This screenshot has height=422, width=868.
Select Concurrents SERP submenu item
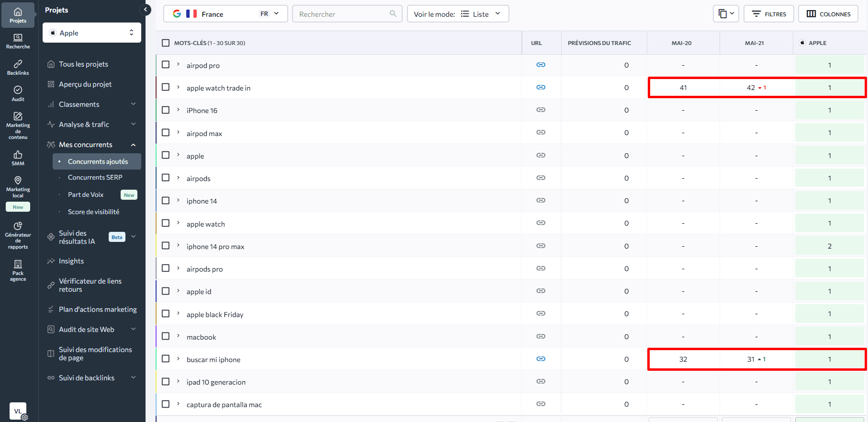pyautogui.click(x=95, y=177)
